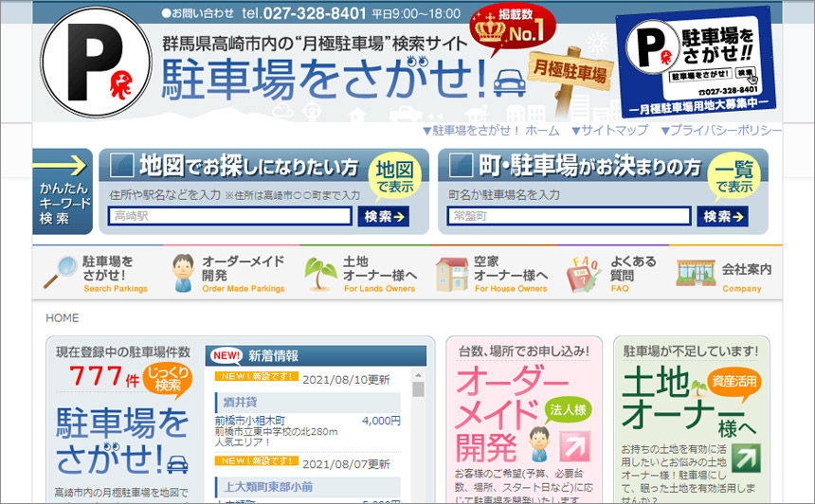Click the orange じっくり検索 bubble

click(x=167, y=380)
